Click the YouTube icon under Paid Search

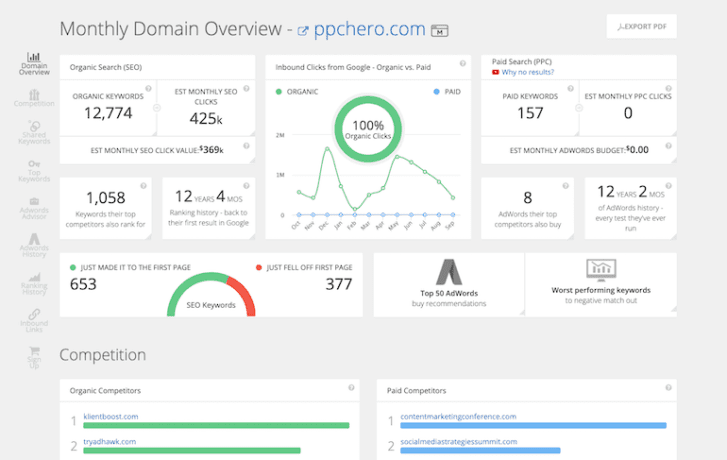(x=495, y=72)
